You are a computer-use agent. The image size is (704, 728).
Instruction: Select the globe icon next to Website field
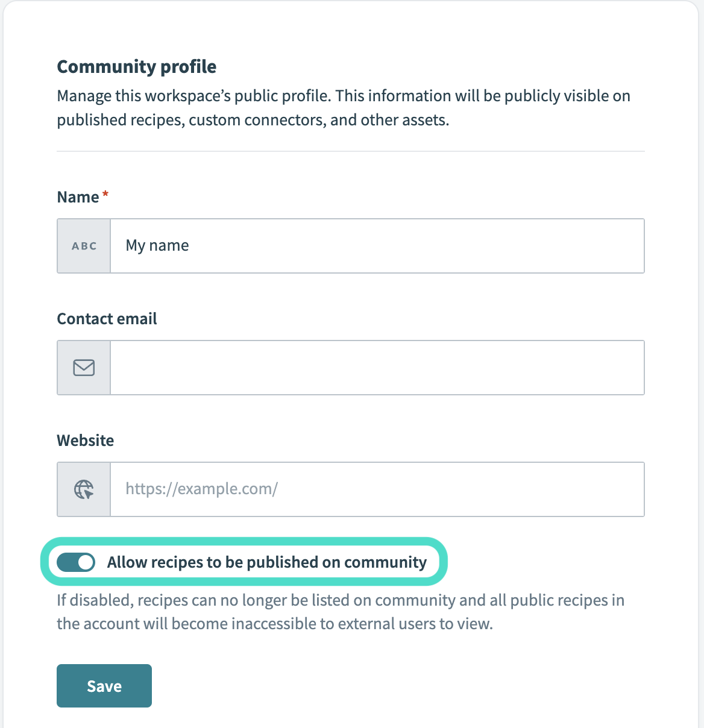click(x=84, y=489)
